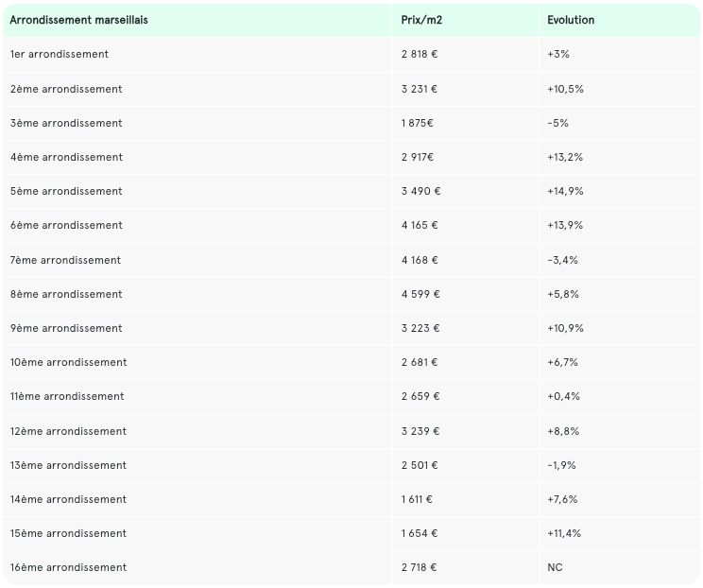This screenshot has height=588, width=703.
Task: Click the 'NC' evolution cell
Action: click(555, 567)
